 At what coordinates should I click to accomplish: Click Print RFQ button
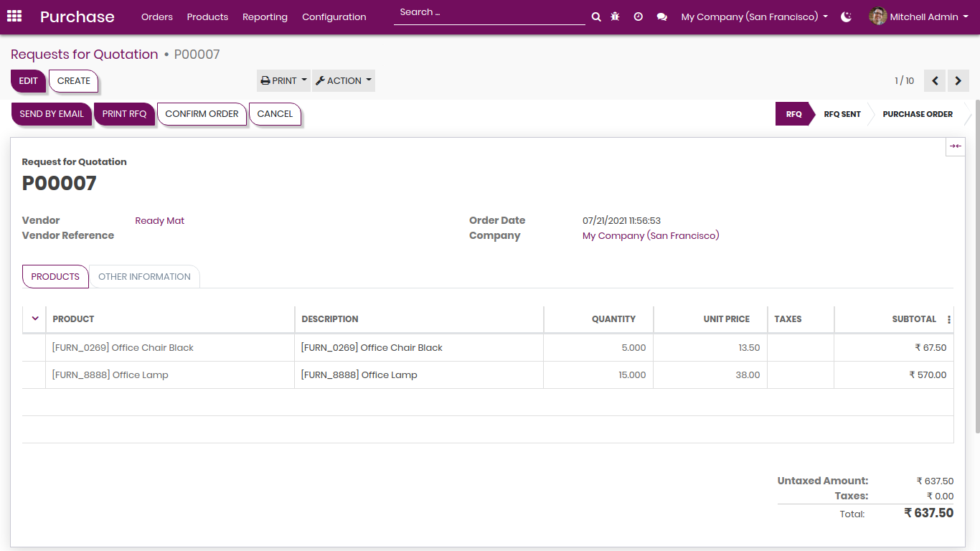[x=124, y=114]
